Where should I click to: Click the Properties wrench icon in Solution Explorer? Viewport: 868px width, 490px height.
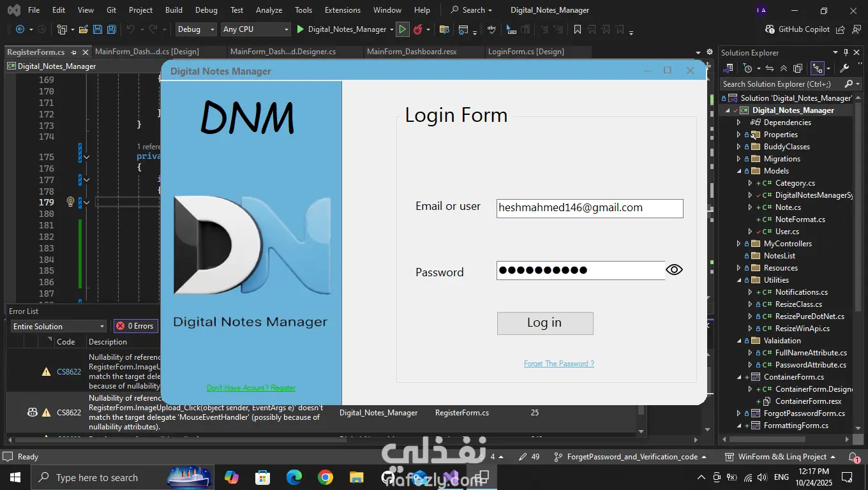844,68
